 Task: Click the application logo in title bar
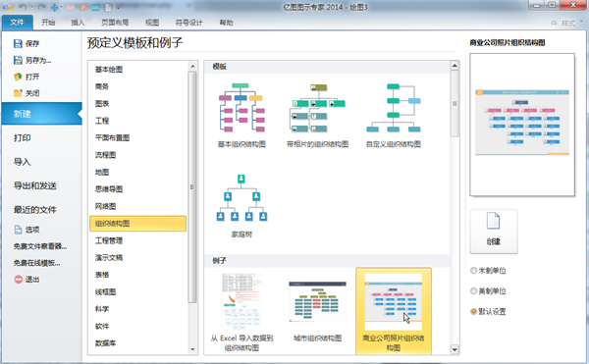7,7
